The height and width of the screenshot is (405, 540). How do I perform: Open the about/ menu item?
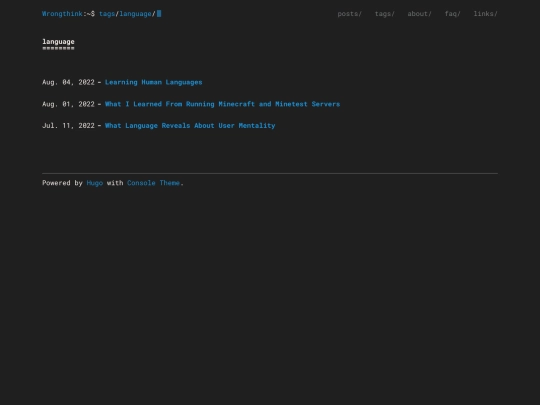click(x=419, y=14)
